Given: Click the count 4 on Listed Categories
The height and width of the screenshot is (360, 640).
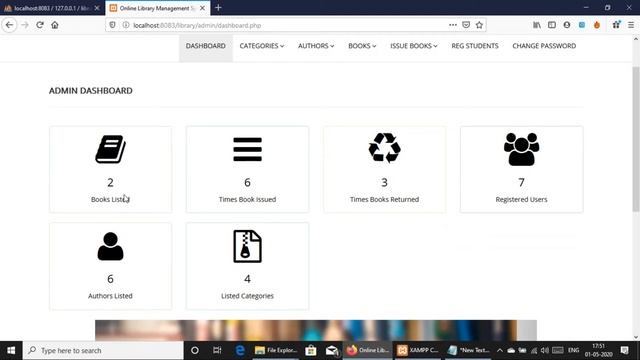Looking at the screenshot, I should 247,279.
